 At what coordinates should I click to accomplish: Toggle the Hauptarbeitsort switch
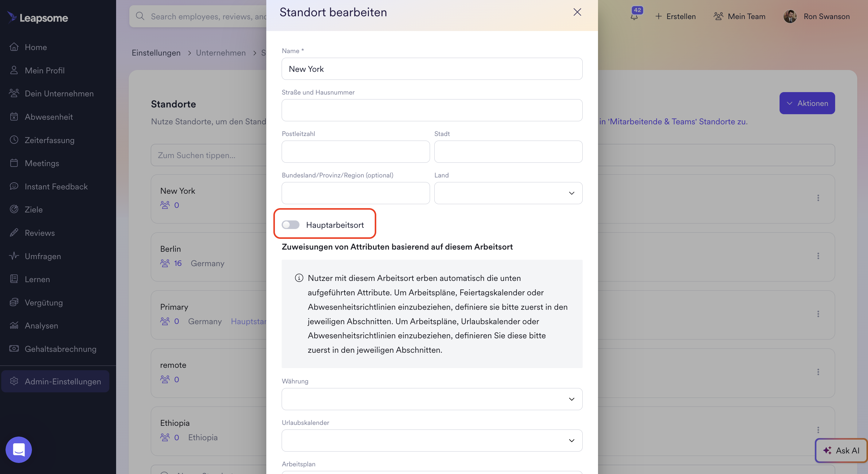(x=291, y=225)
